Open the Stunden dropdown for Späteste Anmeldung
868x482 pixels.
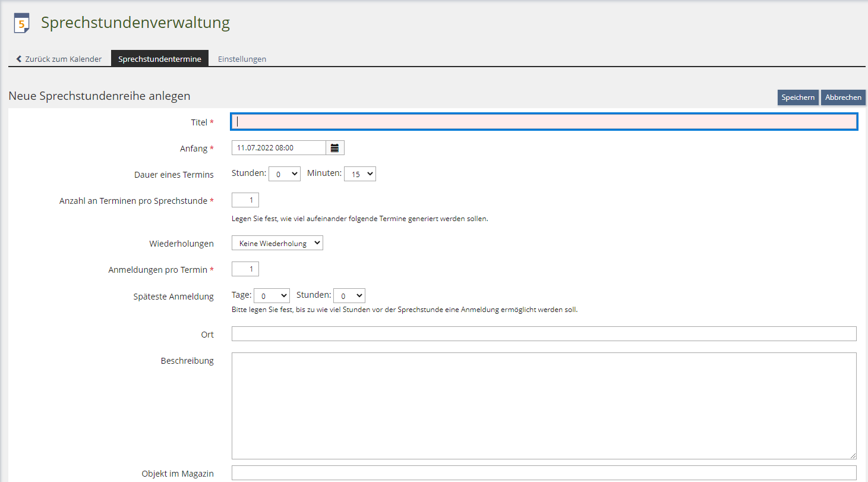(349, 296)
